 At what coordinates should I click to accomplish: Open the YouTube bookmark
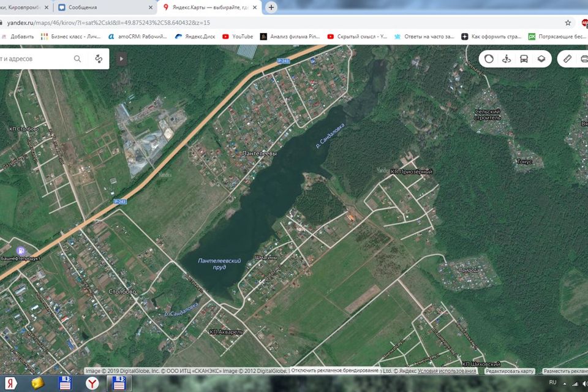point(237,36)
